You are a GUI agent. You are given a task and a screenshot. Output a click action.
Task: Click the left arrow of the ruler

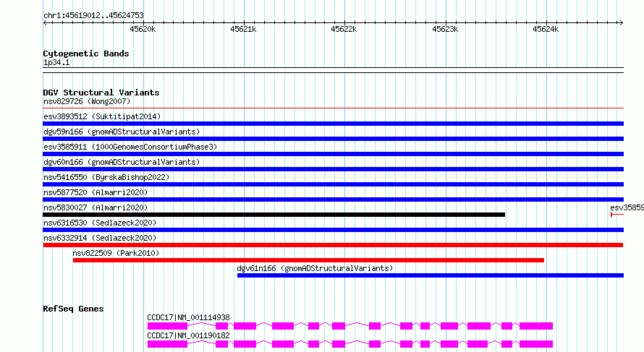[x=45, y=23]
